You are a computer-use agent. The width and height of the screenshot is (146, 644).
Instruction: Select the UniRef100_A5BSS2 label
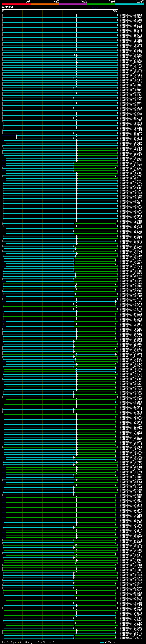coord(131,72)
